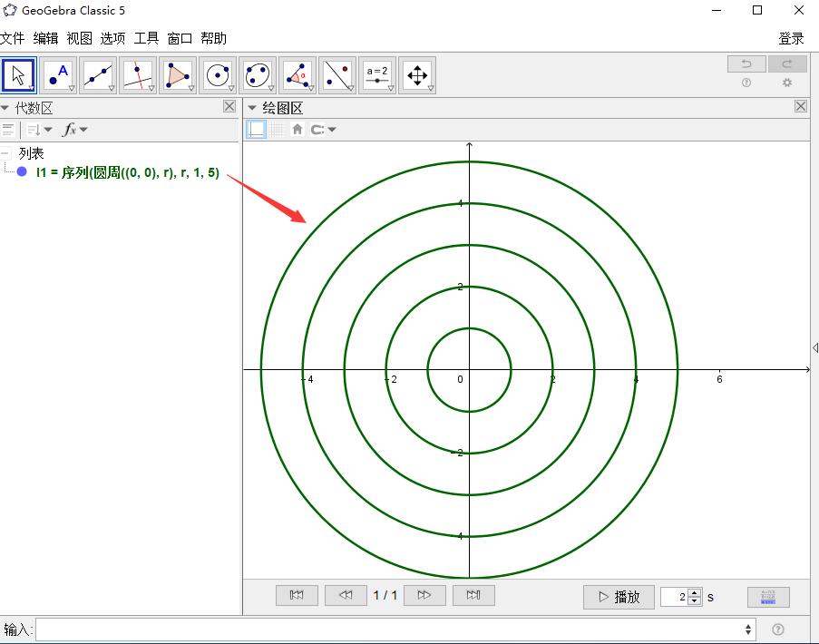
Task: Open the 视图 menu
Action: [80, 38]
